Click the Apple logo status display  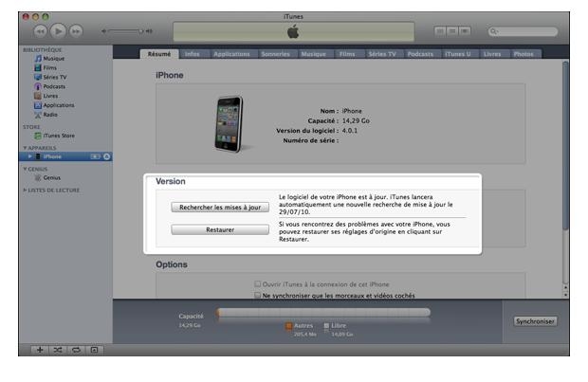294,31
